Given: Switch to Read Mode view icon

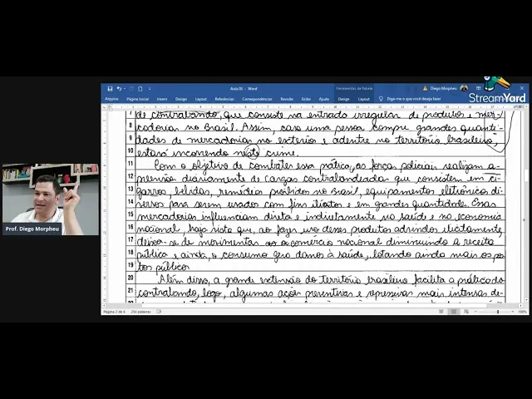Looking at the screenshot, I should [x=441, y=312].
